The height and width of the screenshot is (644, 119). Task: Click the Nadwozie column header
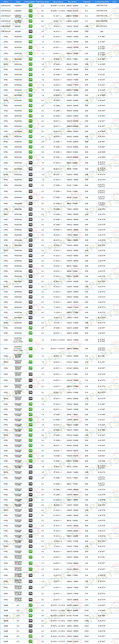(86, 2)
